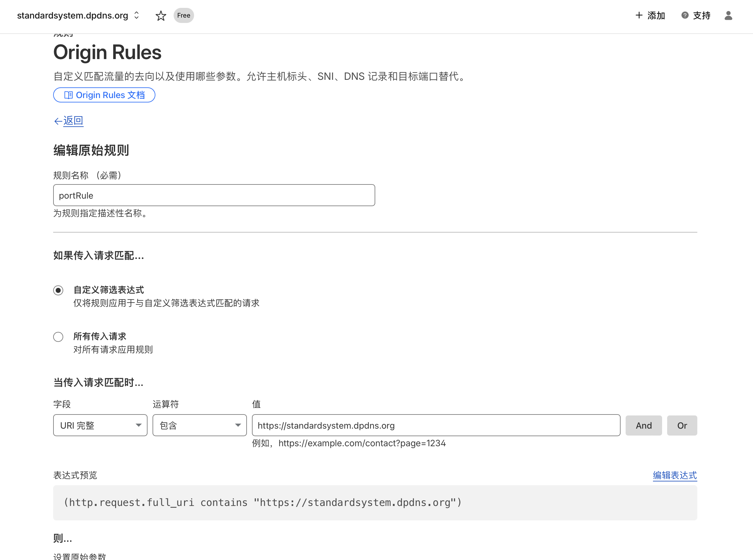Click the book icon in docs button
The image size is (753, 560).
[x=68, y=95]
